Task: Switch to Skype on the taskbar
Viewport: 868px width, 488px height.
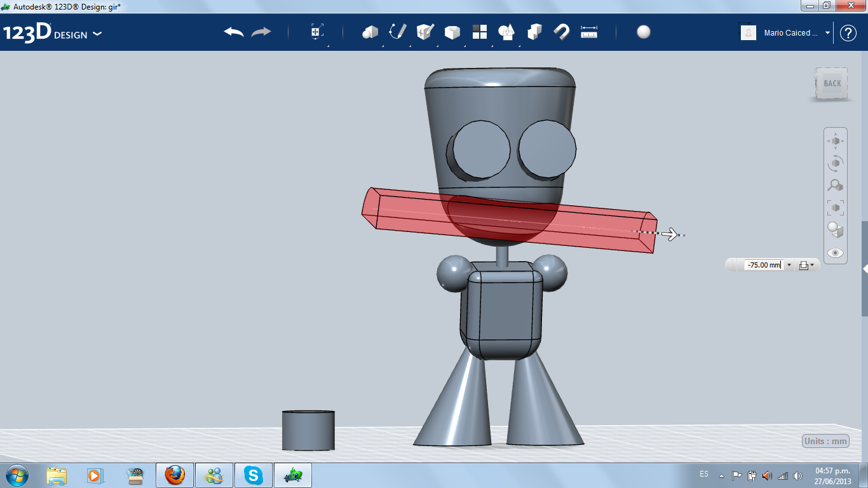Action: 254,475
